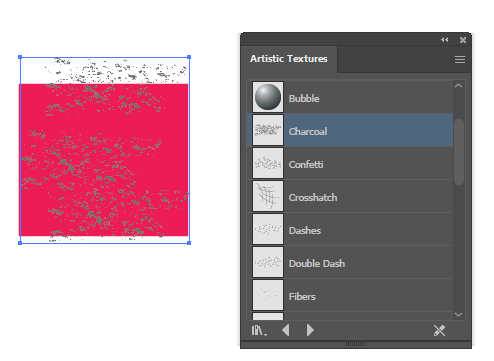Select the Double Dash brush thumbnail

(x=268, y=262)
